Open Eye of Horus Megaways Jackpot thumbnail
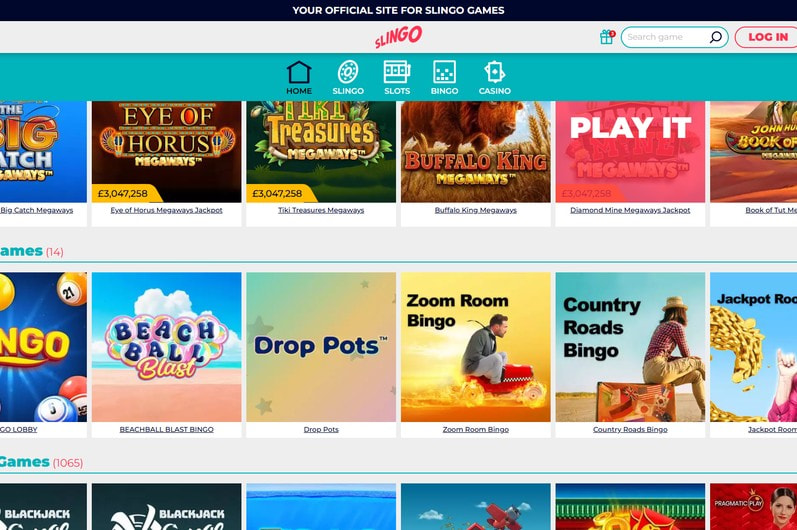The image size is (797, 530). click(x=167, y=151)
